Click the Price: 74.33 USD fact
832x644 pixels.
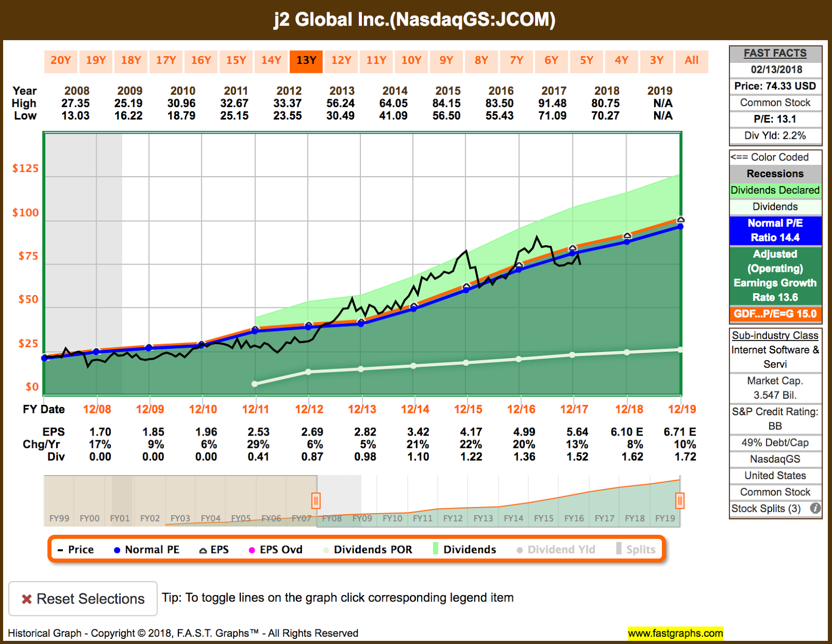(x=775, y=86)
